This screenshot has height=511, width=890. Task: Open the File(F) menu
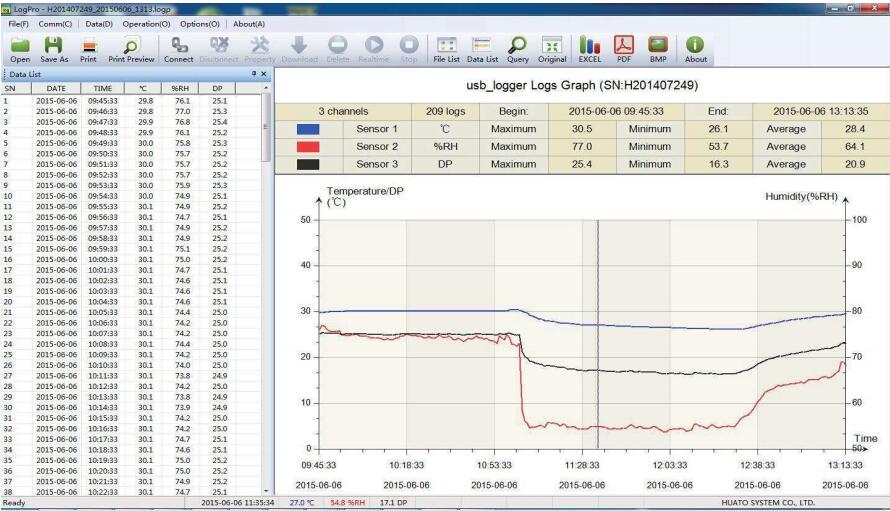(18, 23)
